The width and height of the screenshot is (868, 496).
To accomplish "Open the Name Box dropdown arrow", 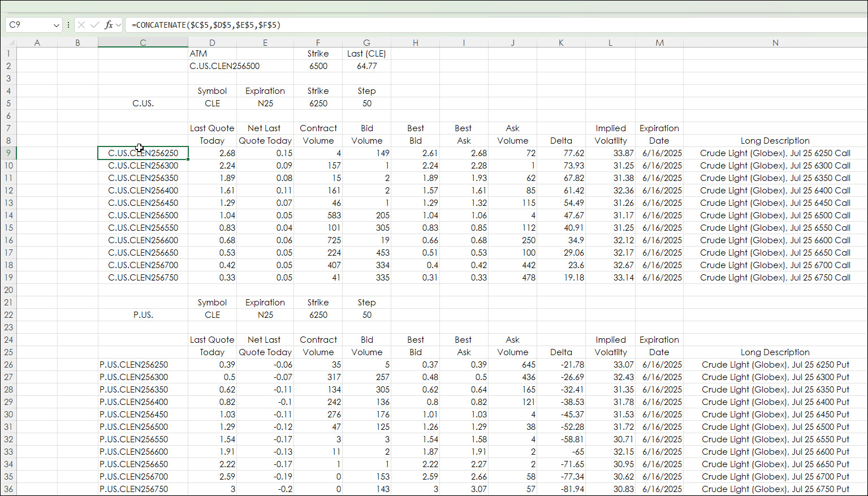I will coord(56,25).
